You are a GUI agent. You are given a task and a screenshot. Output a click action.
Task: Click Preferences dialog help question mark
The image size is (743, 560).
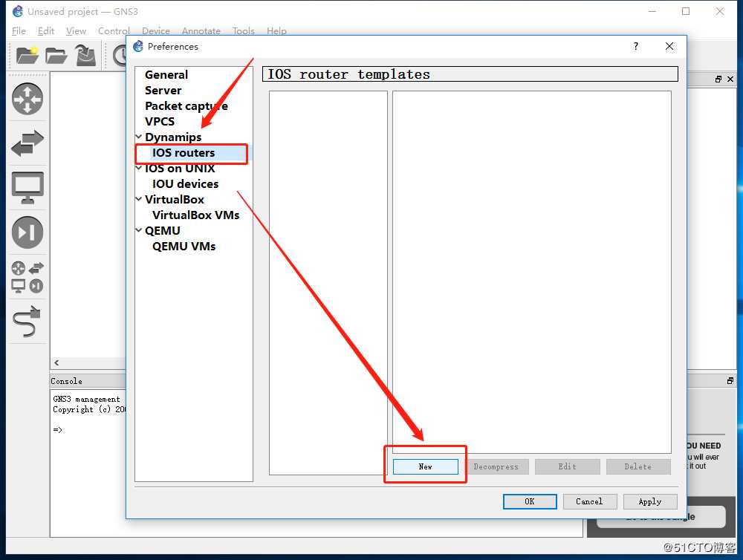click(x=636, y=46)
